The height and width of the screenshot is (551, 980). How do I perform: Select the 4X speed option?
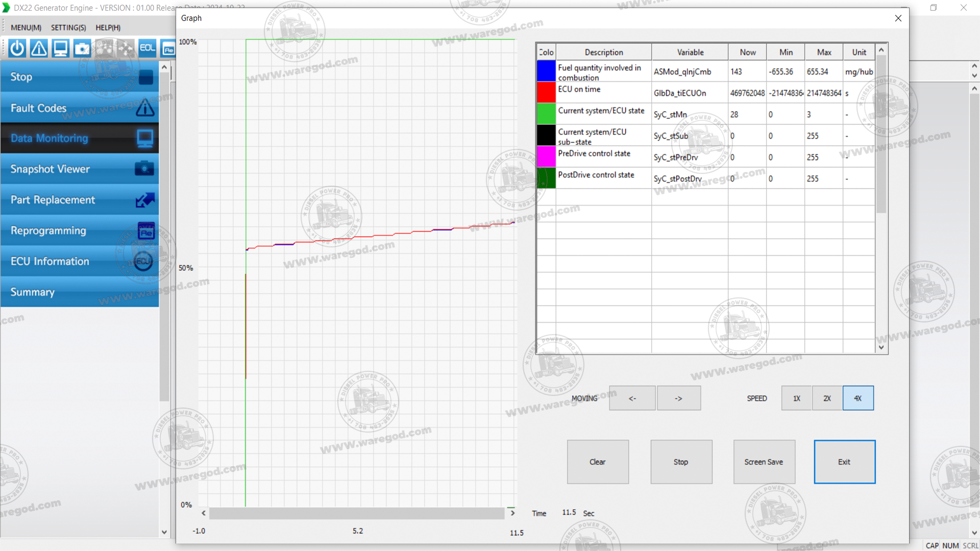pos(857,398)
